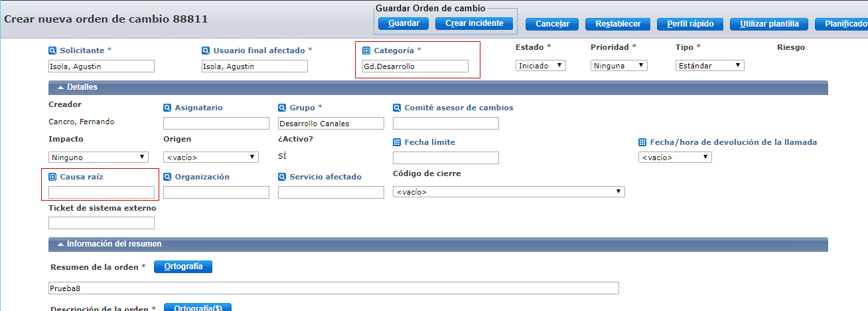Click the empty Asignatario input field
This screenshot has width=868, height=311.
216,124
